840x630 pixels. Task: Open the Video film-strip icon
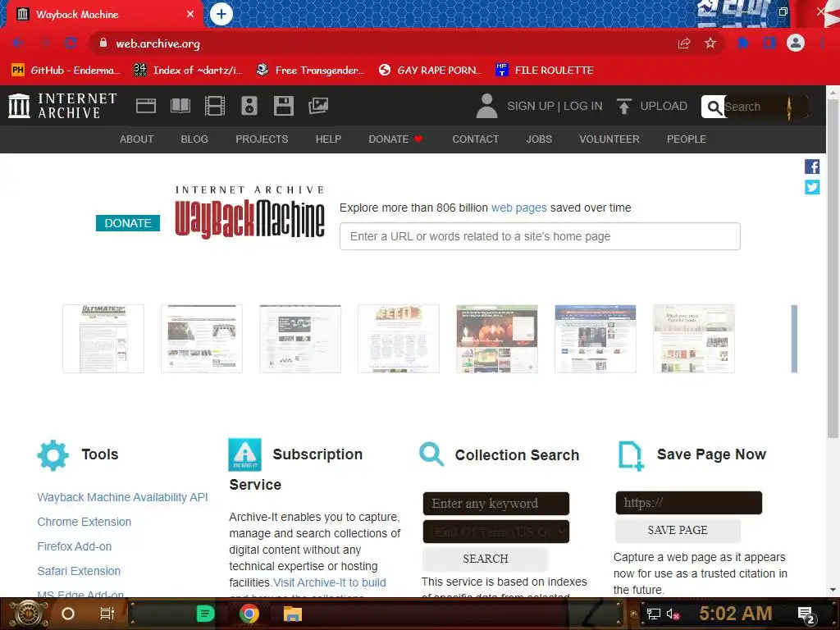214,106
